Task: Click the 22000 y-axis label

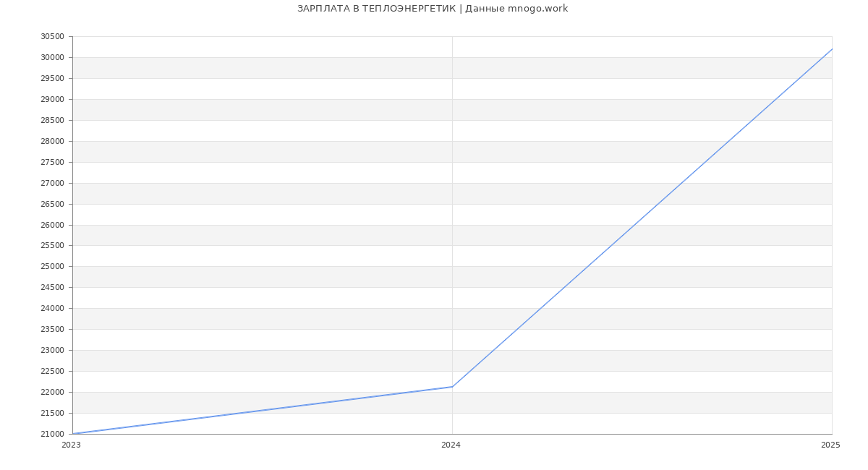Action: tap(52, 393)
